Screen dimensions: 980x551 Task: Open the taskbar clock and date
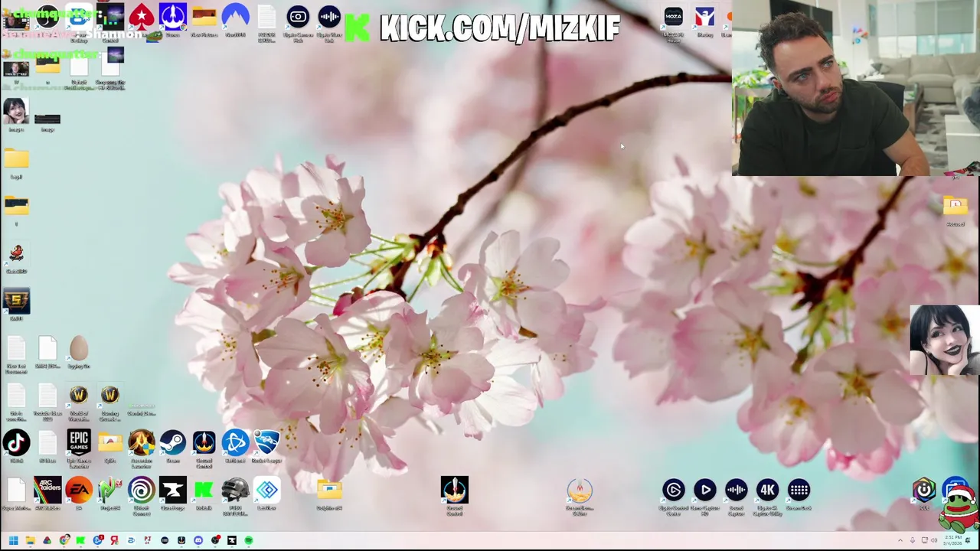pos(954,540)
